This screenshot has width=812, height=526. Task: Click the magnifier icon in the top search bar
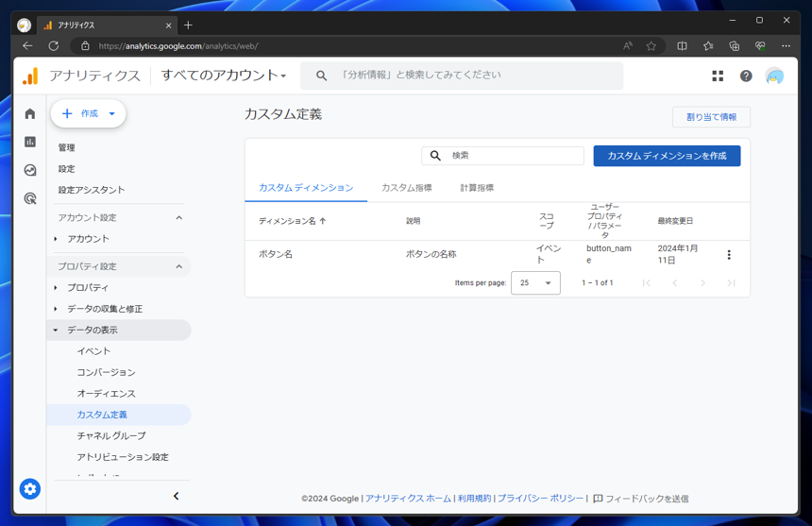pyautogui.click(x=322, y=76)
